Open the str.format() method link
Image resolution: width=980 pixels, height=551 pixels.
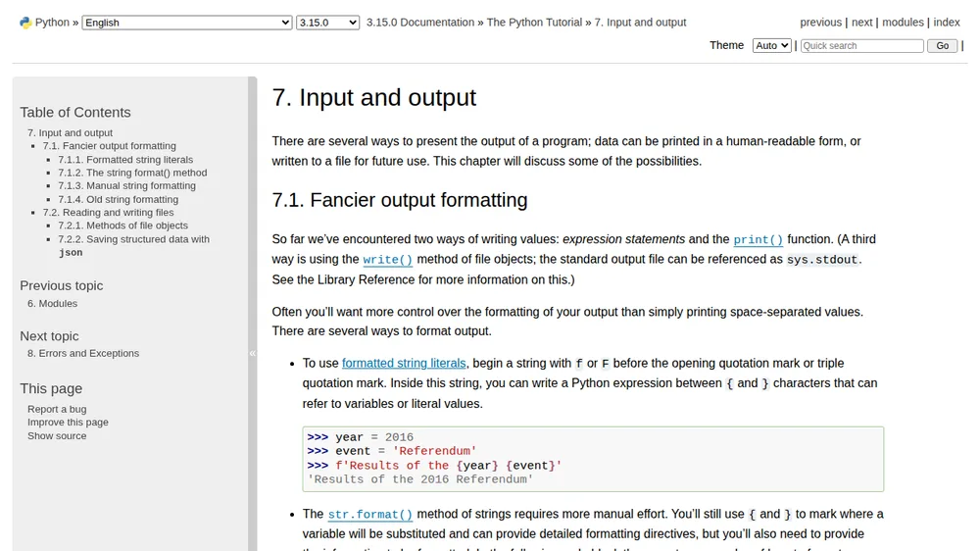pos(370,514)
